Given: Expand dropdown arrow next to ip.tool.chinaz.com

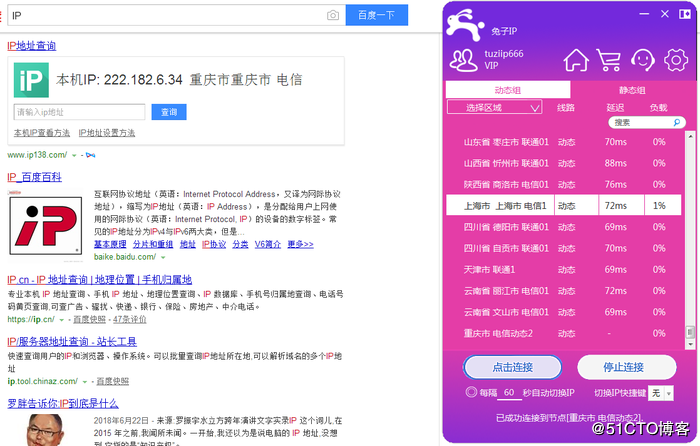Looking at the screenshot, I should point(85,382).
